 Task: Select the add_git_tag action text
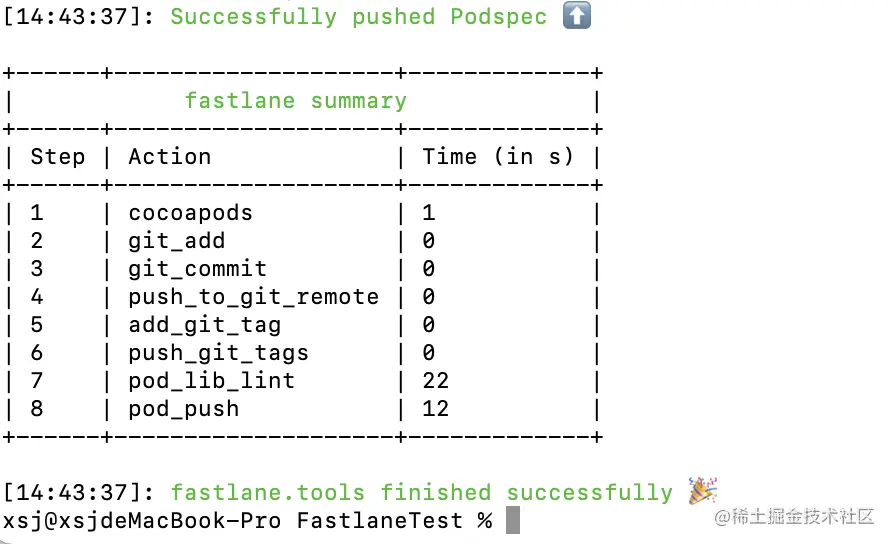click(204, 325)
